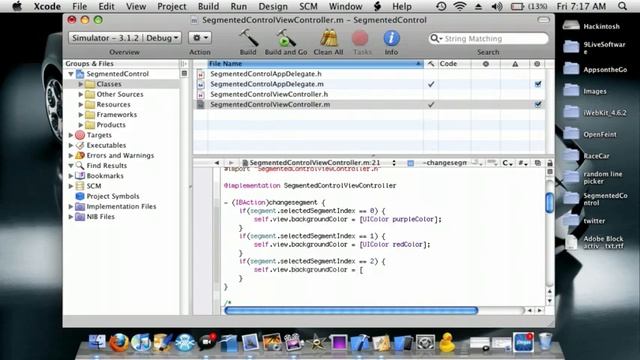The image size is (640, 360).
Task: Open Spotlight search in menu bar
Action: 622,7
